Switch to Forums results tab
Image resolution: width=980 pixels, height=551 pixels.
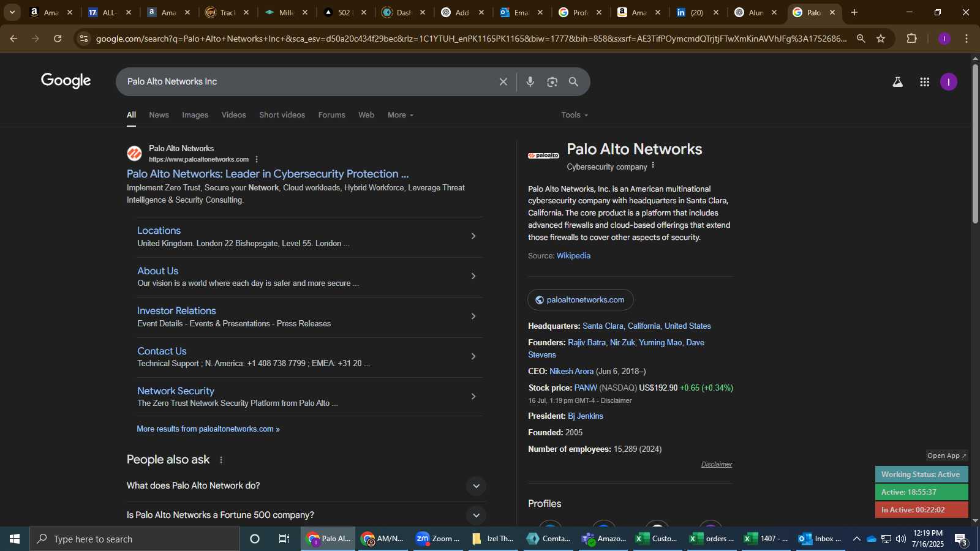click(x=331, y=115)
